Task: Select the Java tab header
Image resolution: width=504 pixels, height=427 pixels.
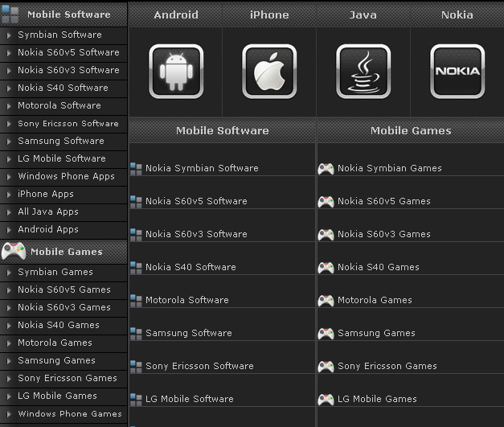Action: click(363, 14)
